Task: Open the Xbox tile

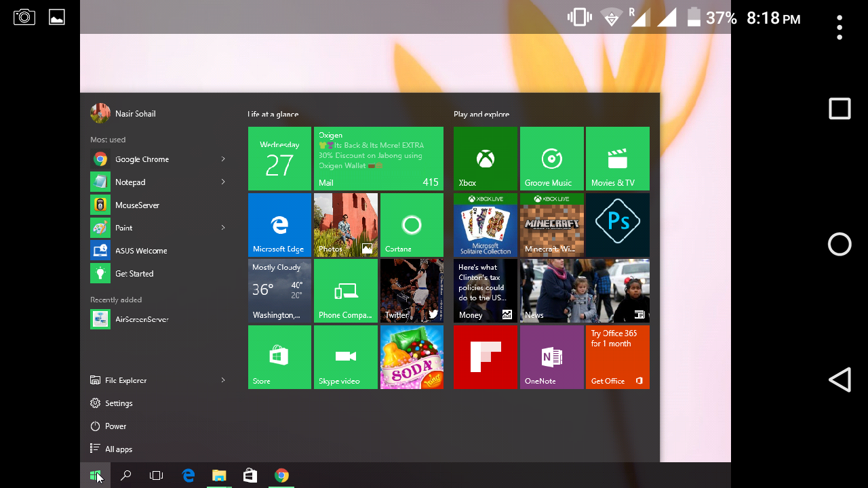Action: [485, 159]
